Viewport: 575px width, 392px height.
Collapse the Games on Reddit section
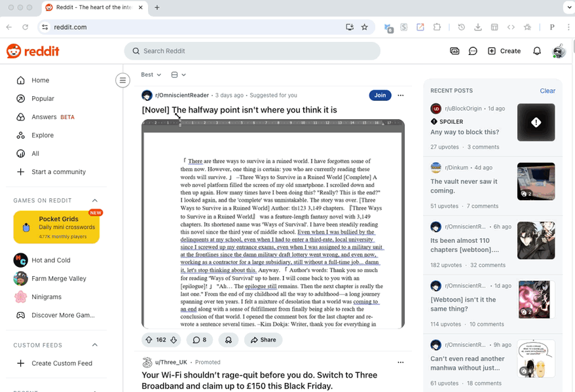point(95,200)
